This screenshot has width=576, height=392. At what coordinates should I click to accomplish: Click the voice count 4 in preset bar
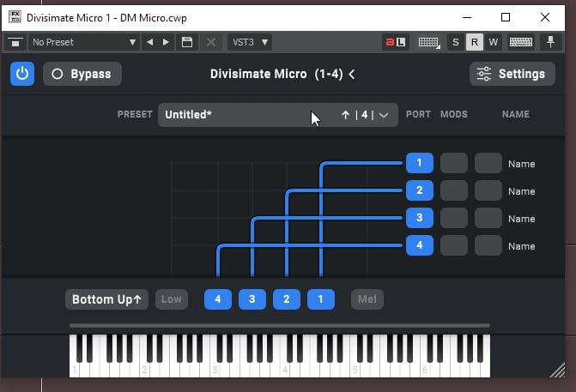(x=365, y=115)
